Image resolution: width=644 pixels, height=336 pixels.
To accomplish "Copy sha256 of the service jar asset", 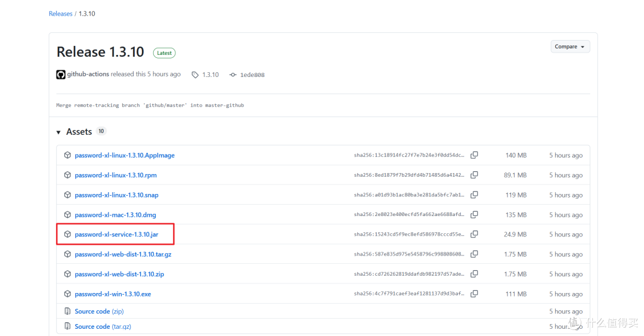I will 475,234.
